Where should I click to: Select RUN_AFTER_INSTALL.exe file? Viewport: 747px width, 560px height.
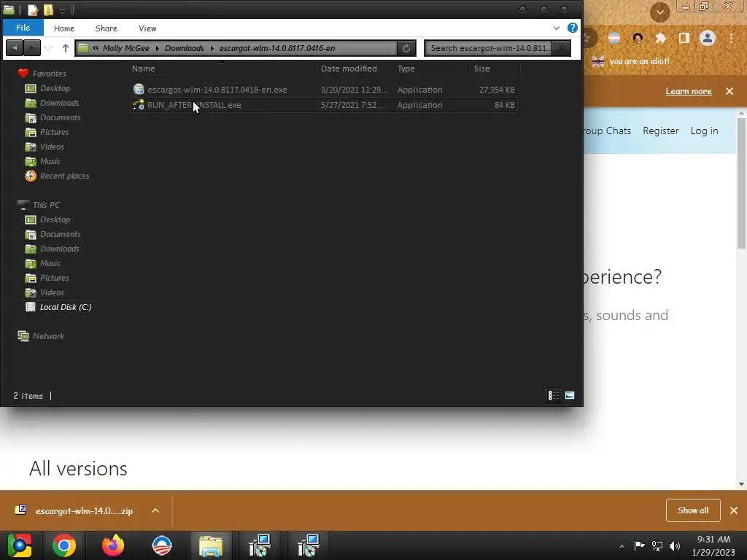pos(194,105)
